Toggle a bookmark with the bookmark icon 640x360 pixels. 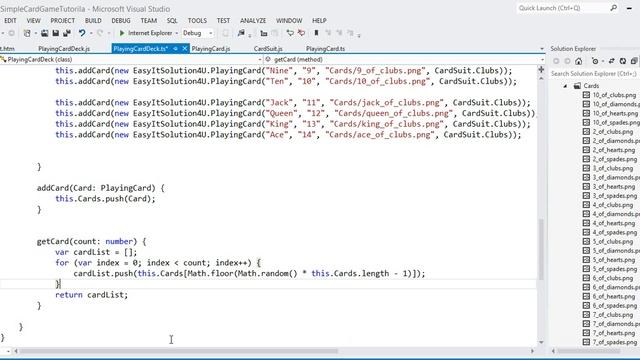[316, 33]
